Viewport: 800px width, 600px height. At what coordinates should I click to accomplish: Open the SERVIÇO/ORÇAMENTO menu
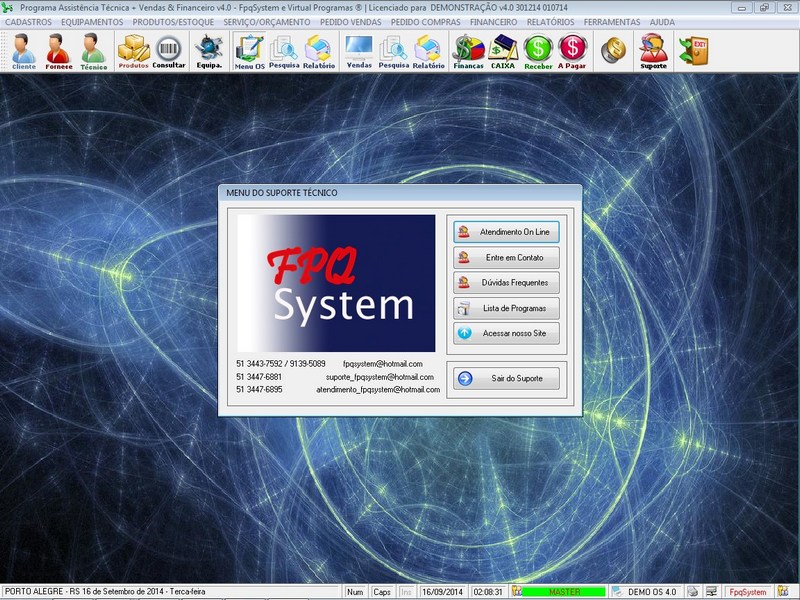point(267,22)
